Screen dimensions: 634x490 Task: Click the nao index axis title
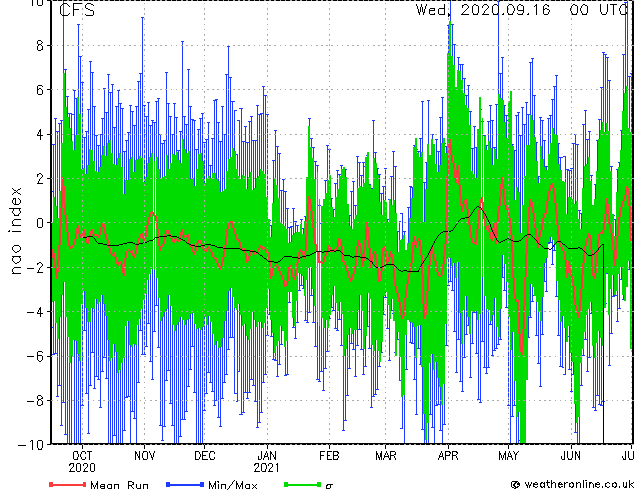pos(15,230)
